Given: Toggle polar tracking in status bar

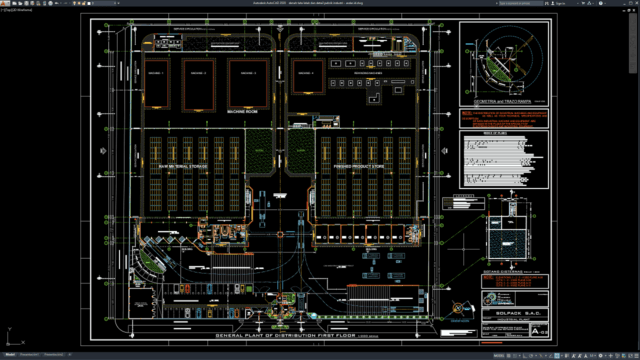Looking at the screenshot, I should [531, 356].
